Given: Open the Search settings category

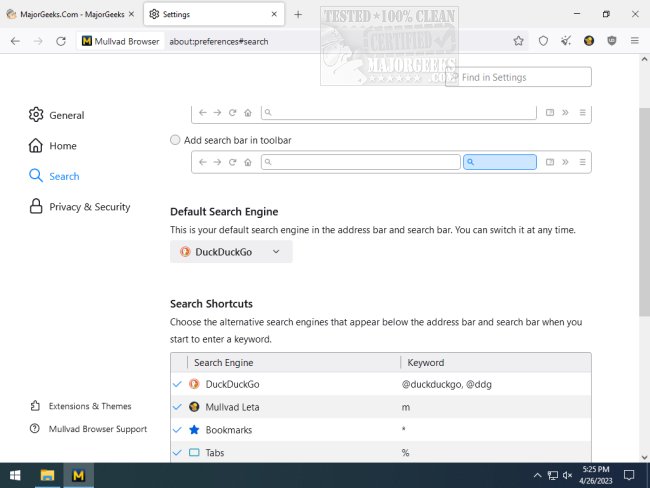Looking at the screenshot, I should [x=54, y=176].
